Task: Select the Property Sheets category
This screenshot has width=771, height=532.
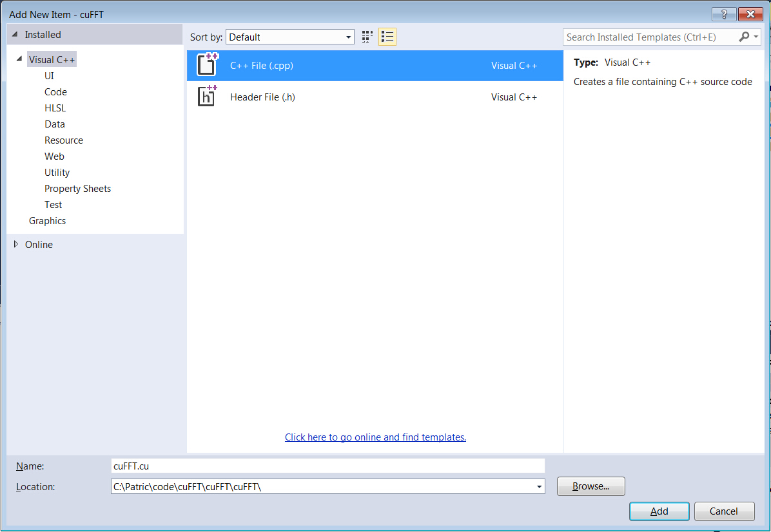Action: (x=77, y=189)
